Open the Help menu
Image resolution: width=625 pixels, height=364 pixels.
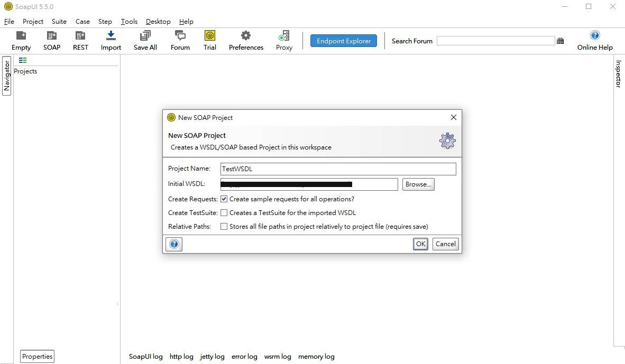pyautogui.click(x=186, y=22)
